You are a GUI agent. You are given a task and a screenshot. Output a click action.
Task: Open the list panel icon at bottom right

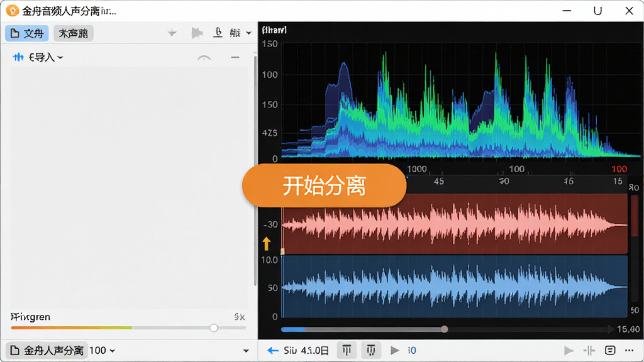(x=610, y=351)
